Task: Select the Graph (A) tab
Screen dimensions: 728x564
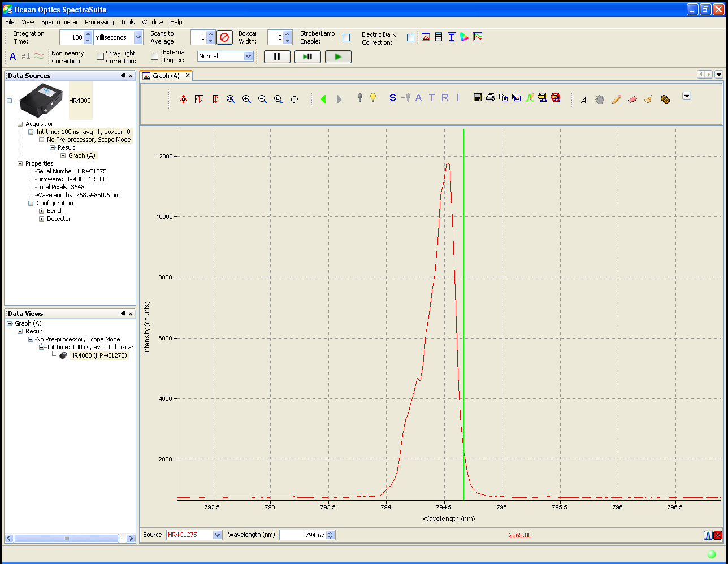Action: coord(166,75)
